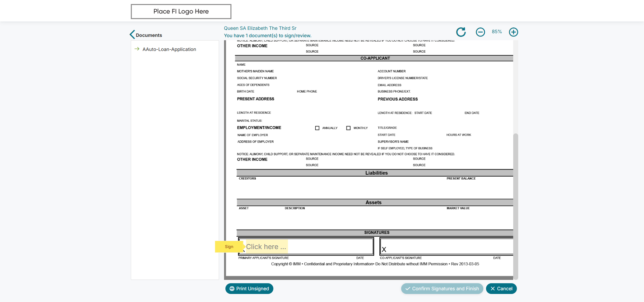Click the Assets section header
Image resolution: width=644 pixels, height=302 pixels.
(375, 202)
